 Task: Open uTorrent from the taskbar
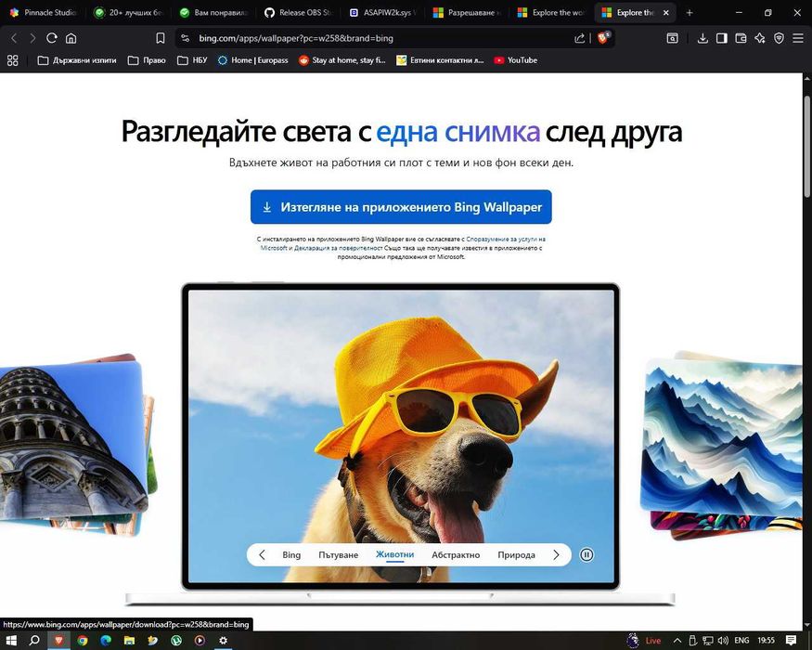pos(176,640)
